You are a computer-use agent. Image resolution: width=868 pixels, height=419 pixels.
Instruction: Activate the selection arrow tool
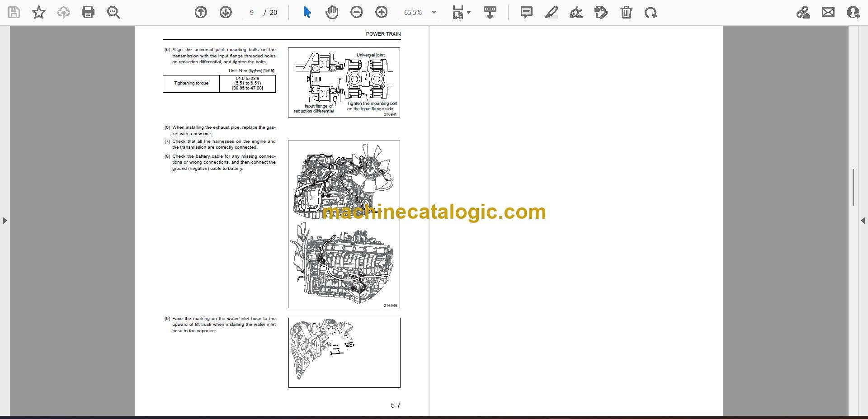coord(307,12)
